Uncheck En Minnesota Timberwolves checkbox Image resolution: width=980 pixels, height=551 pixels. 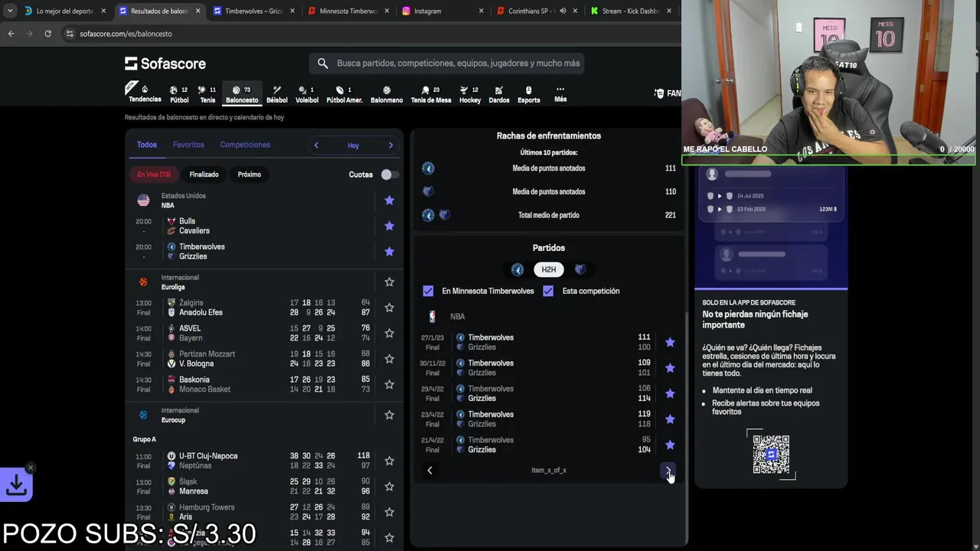click(428, 291)
